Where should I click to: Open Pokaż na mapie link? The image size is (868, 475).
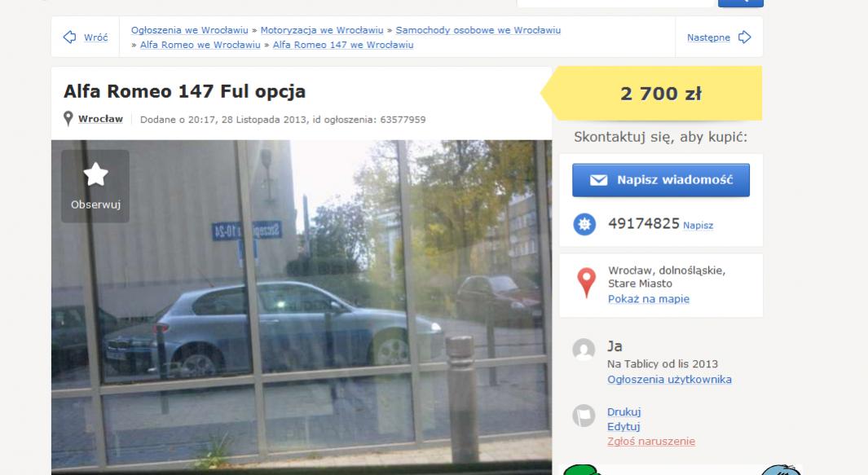(649, 299)
